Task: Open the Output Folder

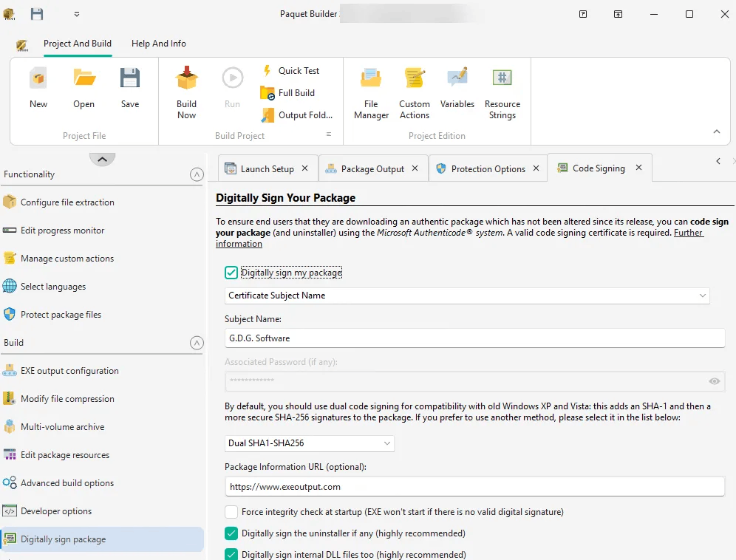Action: (296, 115)
